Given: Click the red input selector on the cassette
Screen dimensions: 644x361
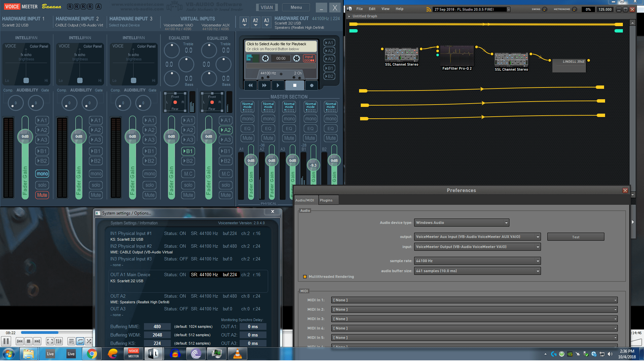Looking at the screenshot, I should 309,58.
